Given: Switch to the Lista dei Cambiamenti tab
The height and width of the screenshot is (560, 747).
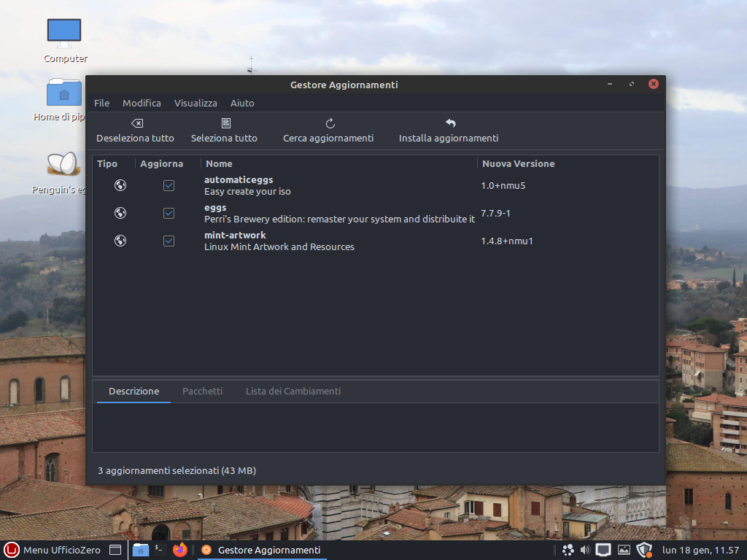Looking at the screenshot, I should 293,391.
